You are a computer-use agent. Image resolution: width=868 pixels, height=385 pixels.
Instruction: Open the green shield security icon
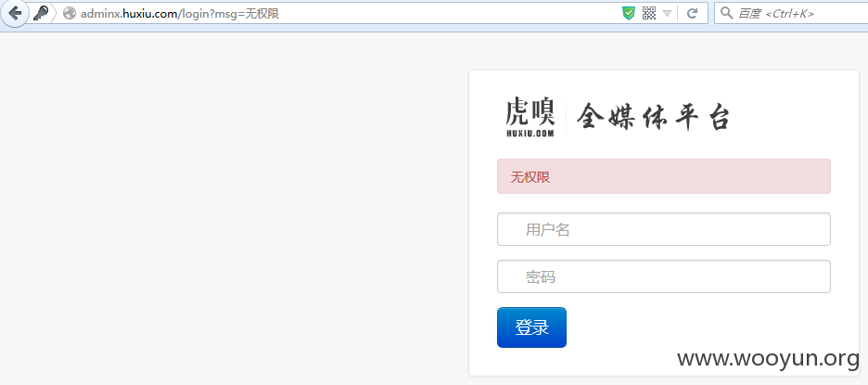pos(629,13)
